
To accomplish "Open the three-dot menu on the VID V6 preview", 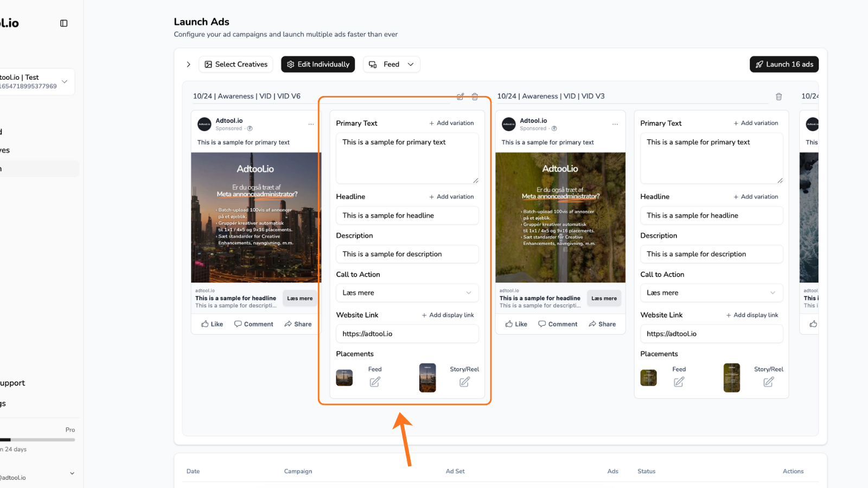I will click(311, 124).
